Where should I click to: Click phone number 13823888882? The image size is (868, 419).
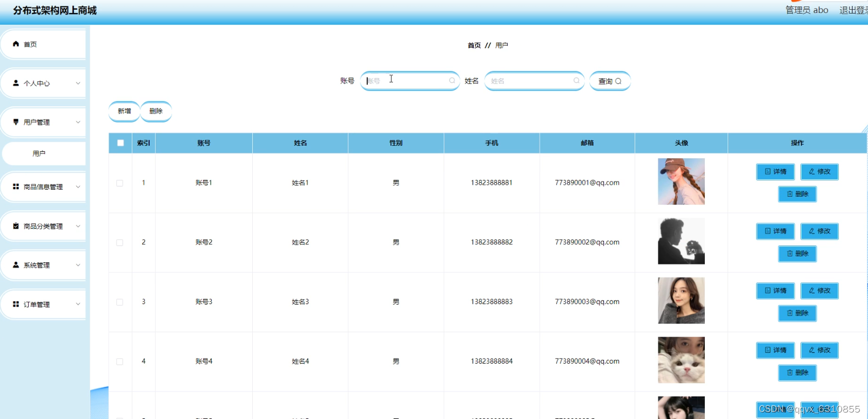click(492, 242)
